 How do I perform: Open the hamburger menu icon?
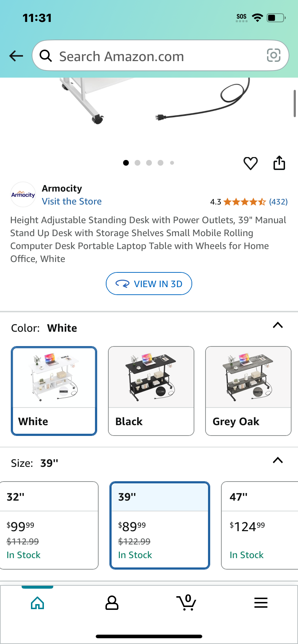pos(261,603)
